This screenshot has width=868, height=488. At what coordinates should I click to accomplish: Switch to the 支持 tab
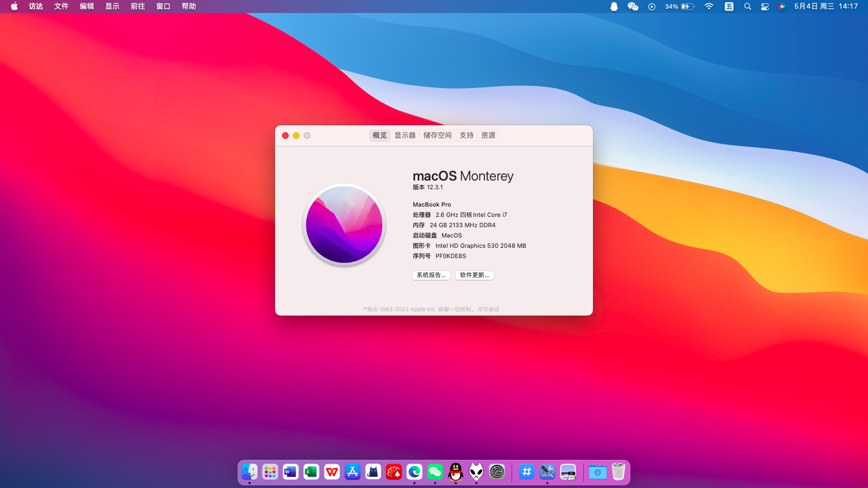(467, 136)
